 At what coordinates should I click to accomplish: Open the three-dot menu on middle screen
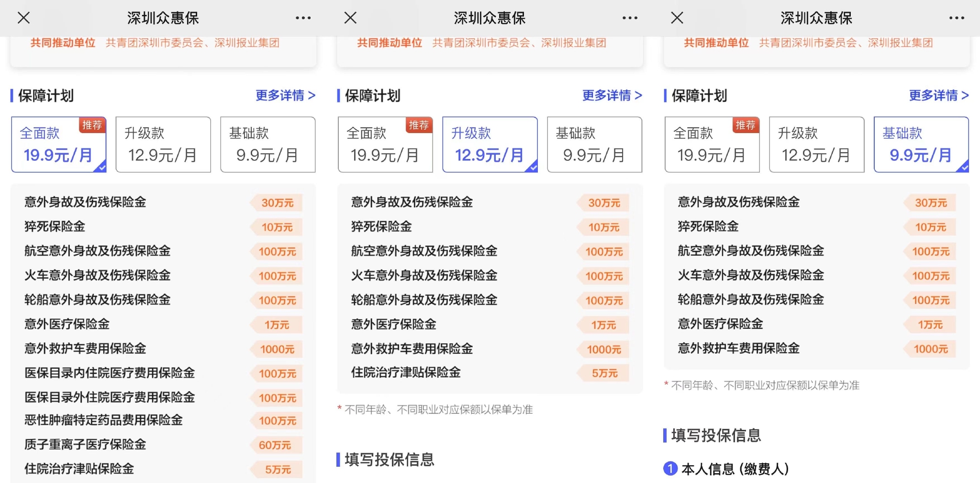pyautogui.click(x=630, y=18)
